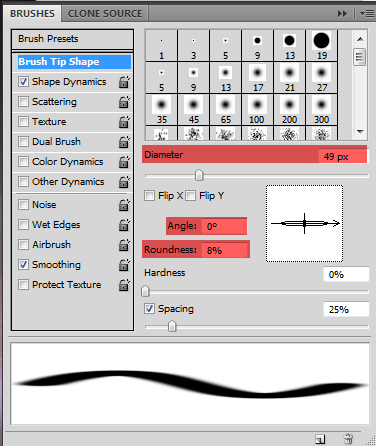Click the Angle value field
376x446 pixels.
click(x=224, y=226)
